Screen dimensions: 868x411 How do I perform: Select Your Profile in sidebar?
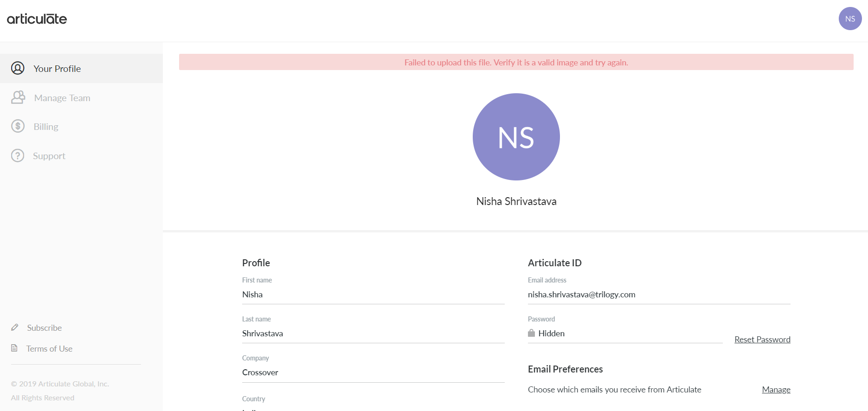[x=57, y=69]
